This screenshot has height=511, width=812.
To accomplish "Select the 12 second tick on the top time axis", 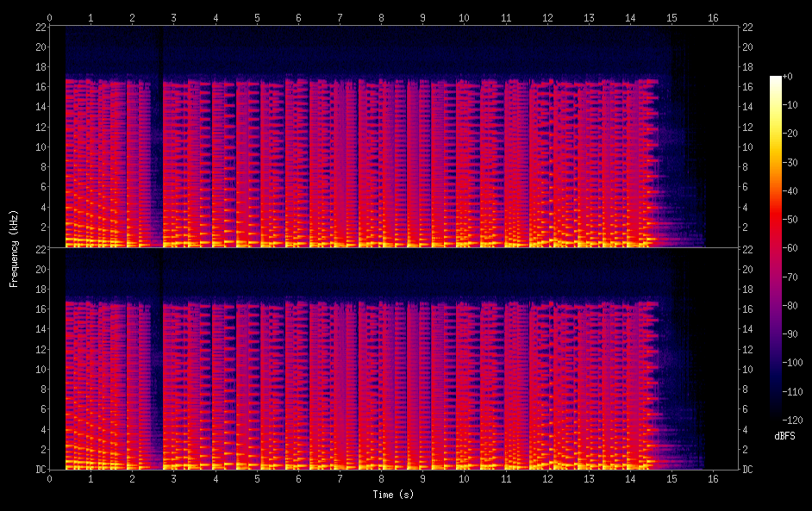I will click(x=547, y=17).
